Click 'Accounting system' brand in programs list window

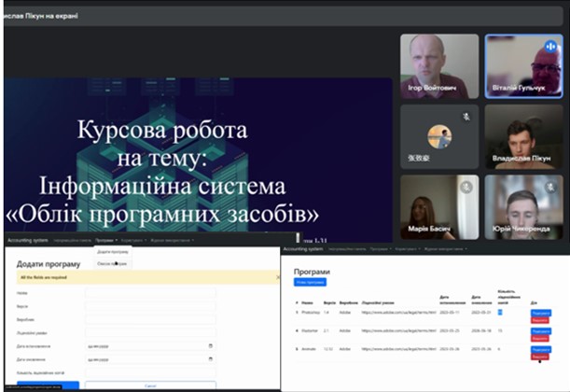pyautogui.click(x=303, y=249)
